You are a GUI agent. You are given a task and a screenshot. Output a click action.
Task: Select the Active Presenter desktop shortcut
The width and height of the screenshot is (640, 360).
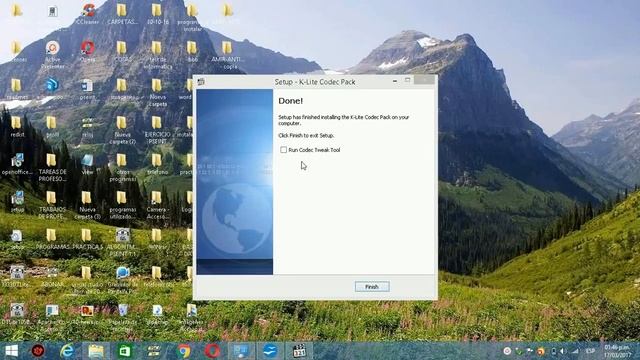click(53, 55)
